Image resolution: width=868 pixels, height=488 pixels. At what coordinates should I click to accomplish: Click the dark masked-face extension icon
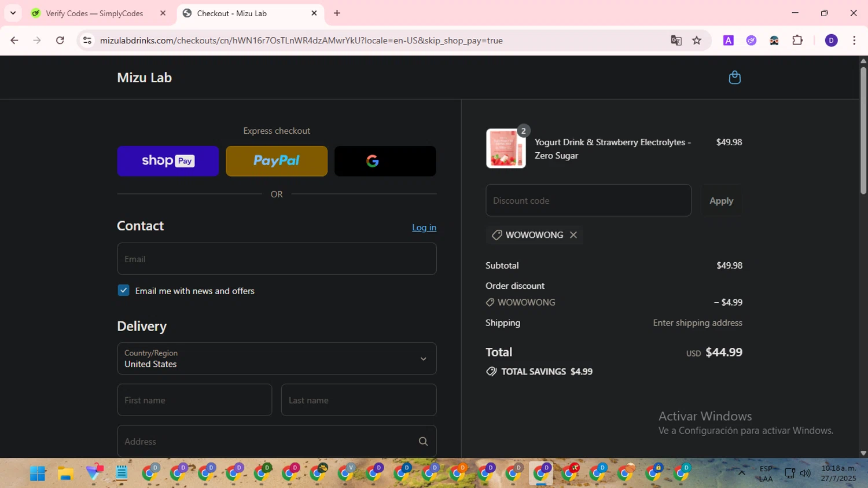(774, 41)
